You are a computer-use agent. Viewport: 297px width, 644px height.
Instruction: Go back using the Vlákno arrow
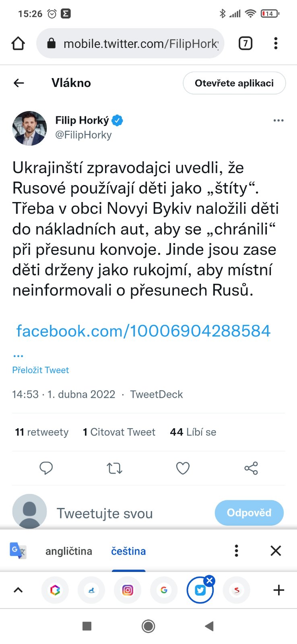tap(19, 83)
